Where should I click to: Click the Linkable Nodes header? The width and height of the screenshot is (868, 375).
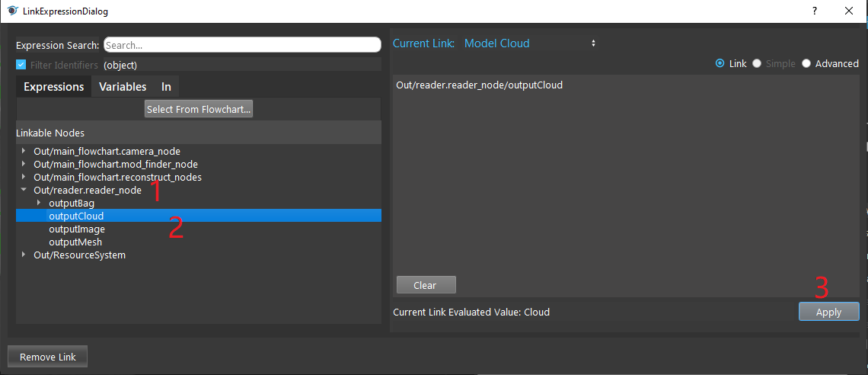(199, 133)
